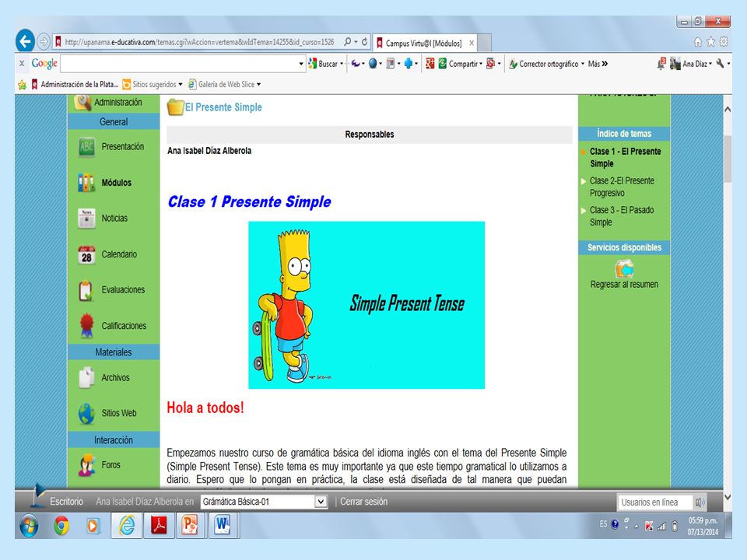Click the ES language indicator
Image resolution: width=747 pixels, height=560 pixels.
coord(603,523)
